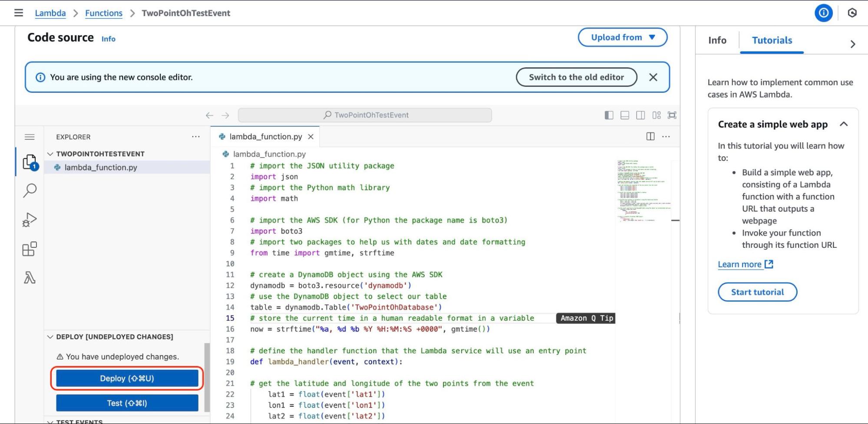868x424 pixels.
Task: Click 'import boto3' on line 7
Action: tap(276, 231)
